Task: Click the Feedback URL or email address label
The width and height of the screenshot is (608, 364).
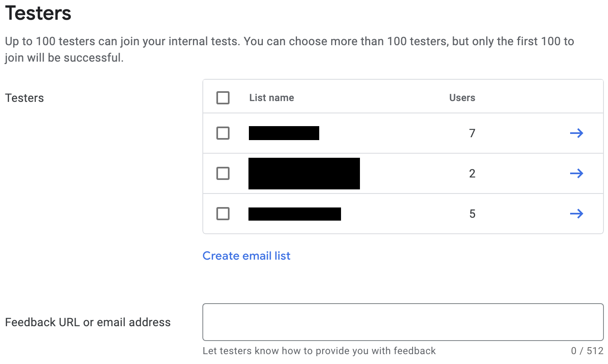Action: click(x=88, y=322)
